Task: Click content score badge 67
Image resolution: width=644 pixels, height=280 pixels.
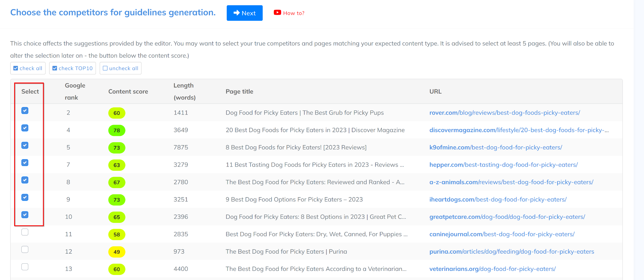Action: tap(117, 182)
